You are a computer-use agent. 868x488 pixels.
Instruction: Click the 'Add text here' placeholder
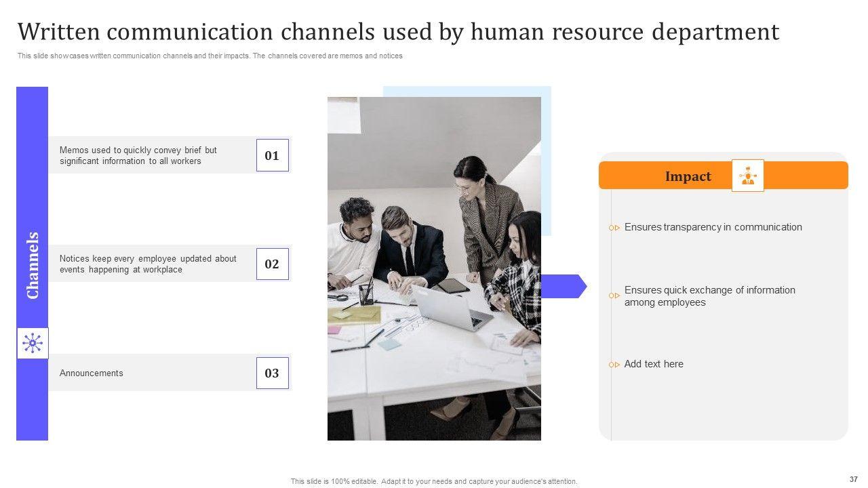654,364
